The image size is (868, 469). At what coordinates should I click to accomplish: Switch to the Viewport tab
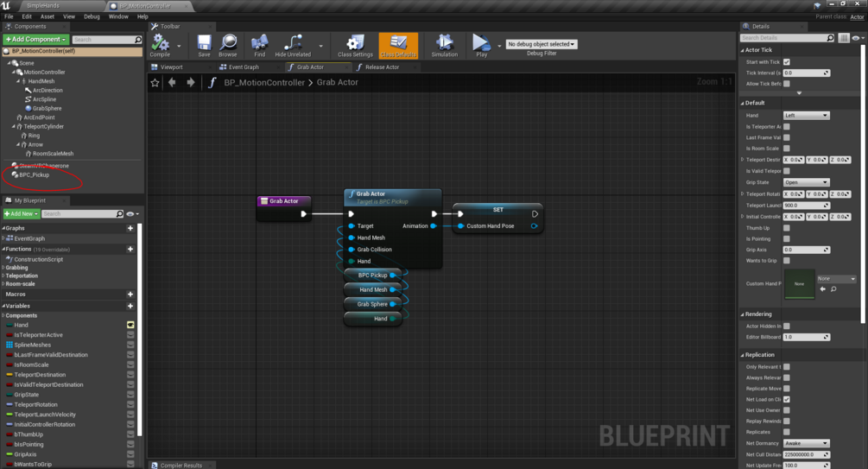[171, 67]
